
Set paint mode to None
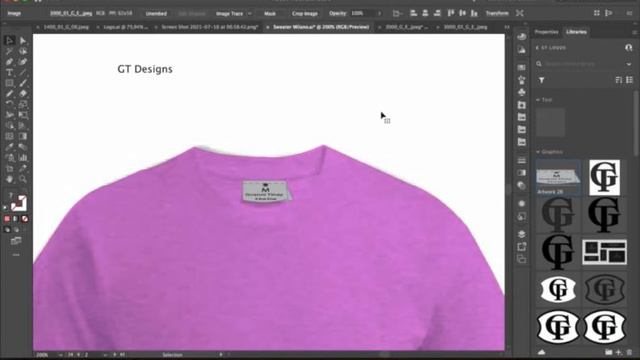[24, 219]
